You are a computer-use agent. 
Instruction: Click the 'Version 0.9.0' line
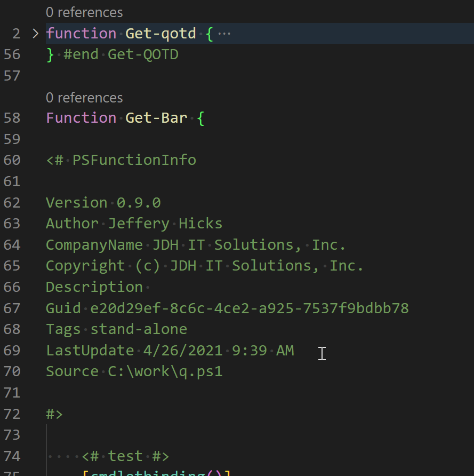pyautogui.click(x=103, y=202)
